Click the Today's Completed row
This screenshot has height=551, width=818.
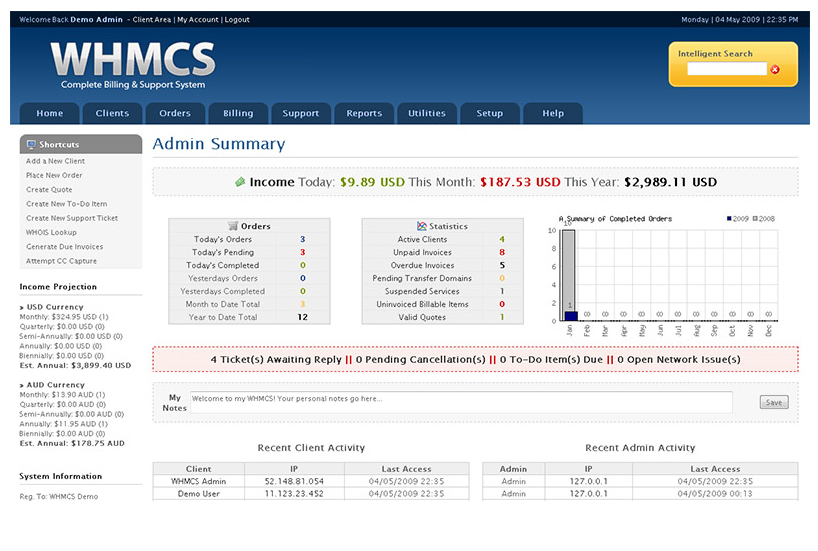(x=249, y=266)
